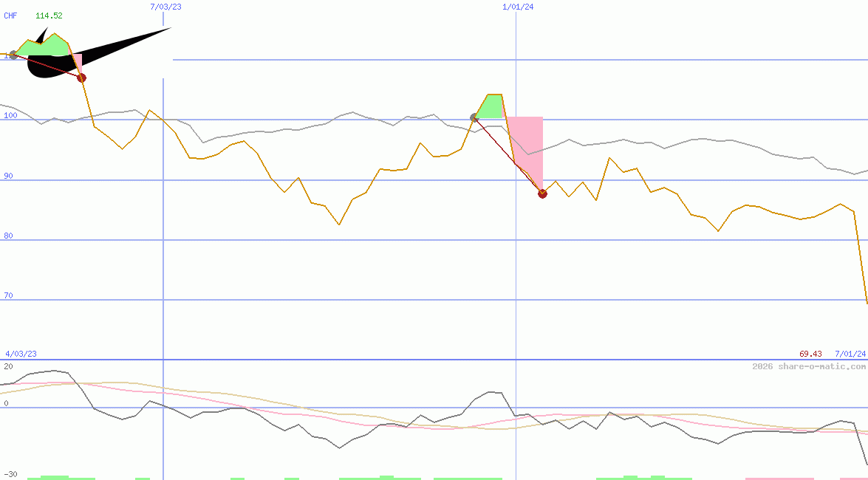
Task: Click the red 69.43 closing price
Action: tap(810, 354)
